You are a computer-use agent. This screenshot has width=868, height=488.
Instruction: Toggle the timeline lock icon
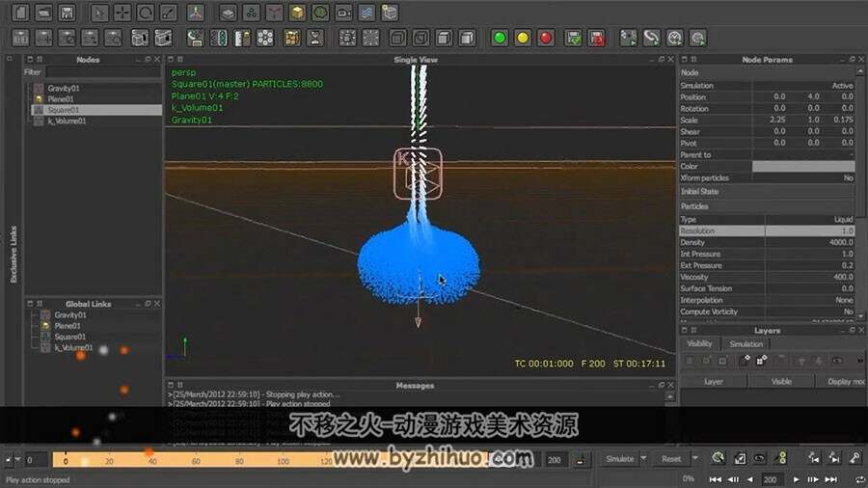[x=581, y=459]
